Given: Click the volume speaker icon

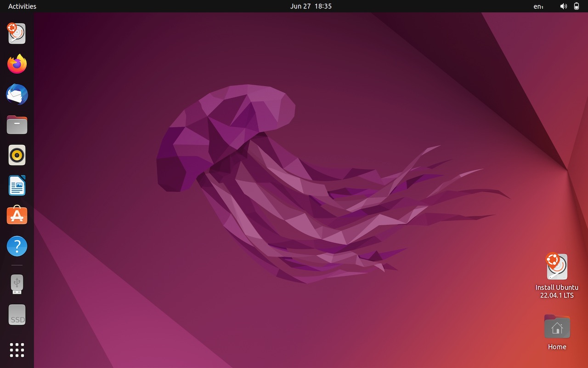Looking at the screenshot, I should (x=564, y=6).
